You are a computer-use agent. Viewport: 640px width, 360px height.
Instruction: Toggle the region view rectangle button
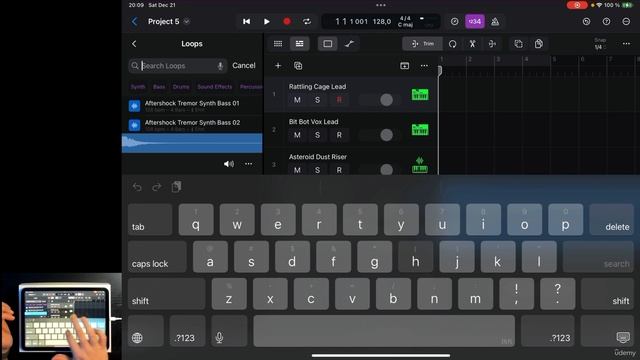click(328, 44)
